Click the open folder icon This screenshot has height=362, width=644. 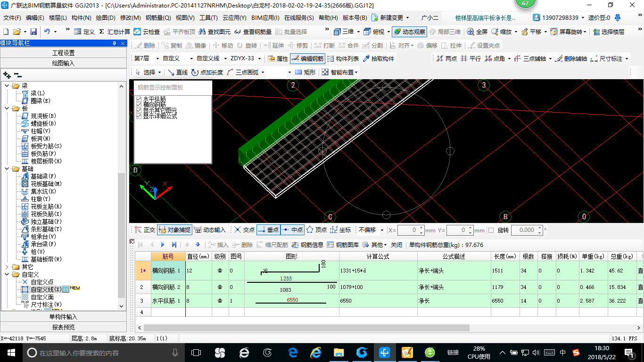17,32
